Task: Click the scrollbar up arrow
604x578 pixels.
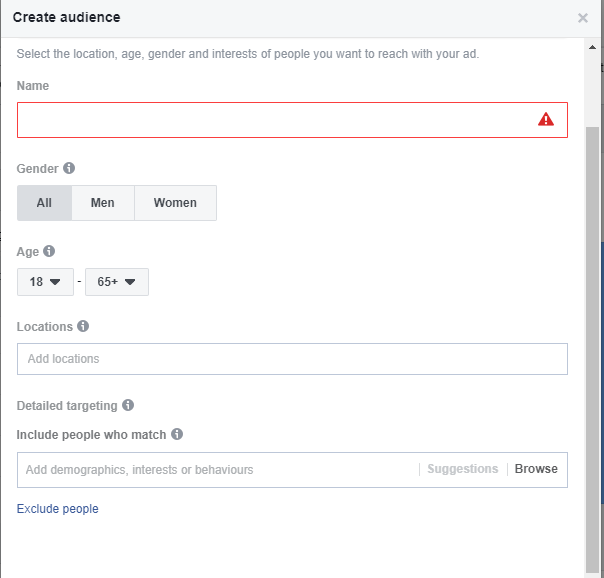Action: [592, 47]
